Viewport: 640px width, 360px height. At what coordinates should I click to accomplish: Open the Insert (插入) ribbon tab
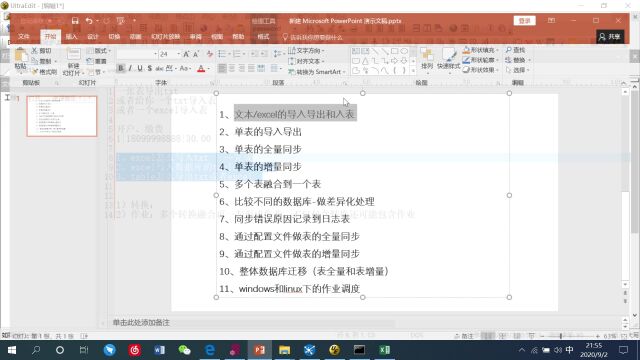(71, 37)
